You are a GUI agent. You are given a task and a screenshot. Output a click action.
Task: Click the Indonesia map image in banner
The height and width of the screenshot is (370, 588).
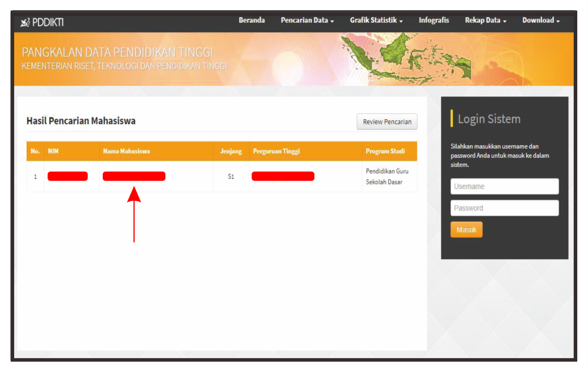[406, 58]
